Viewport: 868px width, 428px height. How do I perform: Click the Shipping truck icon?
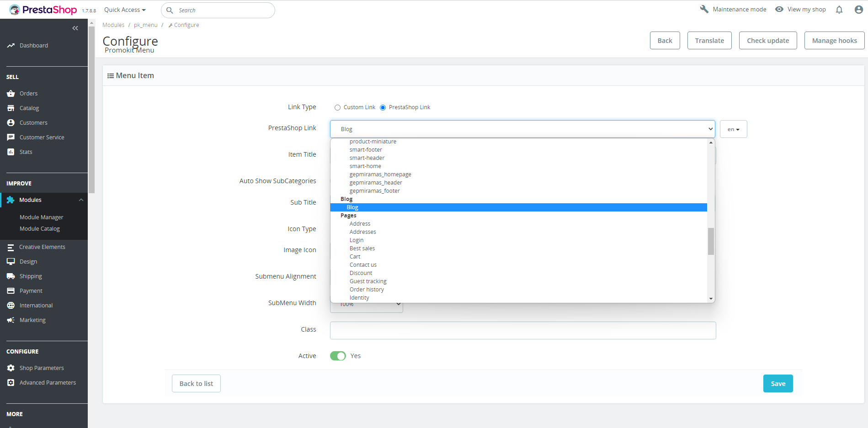11,276
